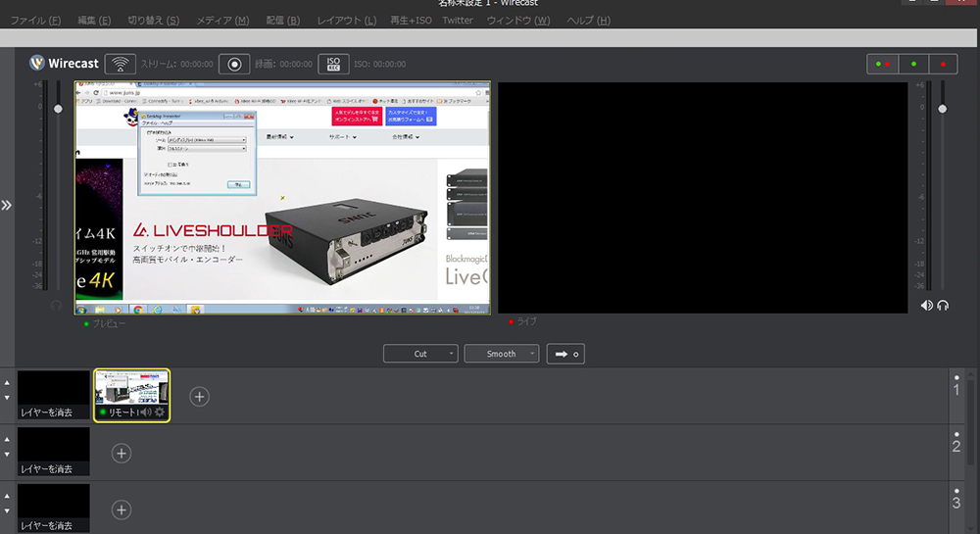
Task: Add a shot to layer 2
Action: pyautogui.click(x=122, y=453)
